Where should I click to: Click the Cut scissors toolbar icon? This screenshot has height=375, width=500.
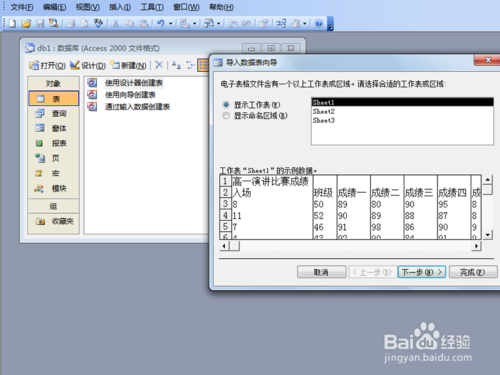pyautogui.click(x=116, y=23)
